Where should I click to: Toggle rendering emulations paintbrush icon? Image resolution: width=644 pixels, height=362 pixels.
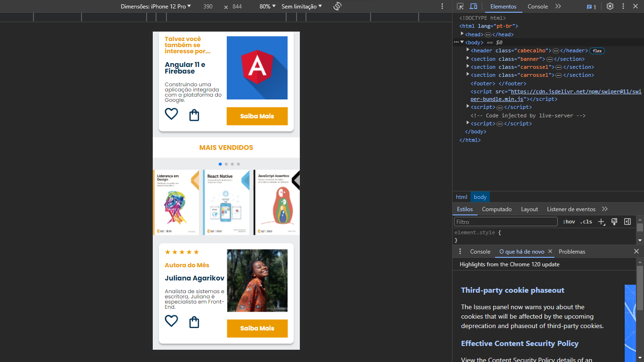(614, 222)
